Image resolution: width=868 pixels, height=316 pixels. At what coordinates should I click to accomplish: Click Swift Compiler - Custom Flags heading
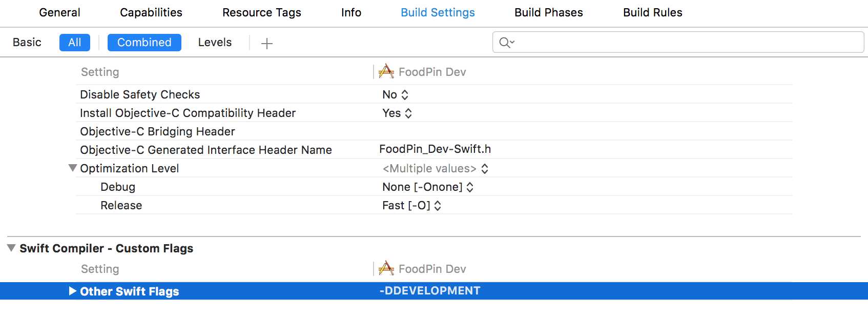pyautogui.click(x=107, y=248)
